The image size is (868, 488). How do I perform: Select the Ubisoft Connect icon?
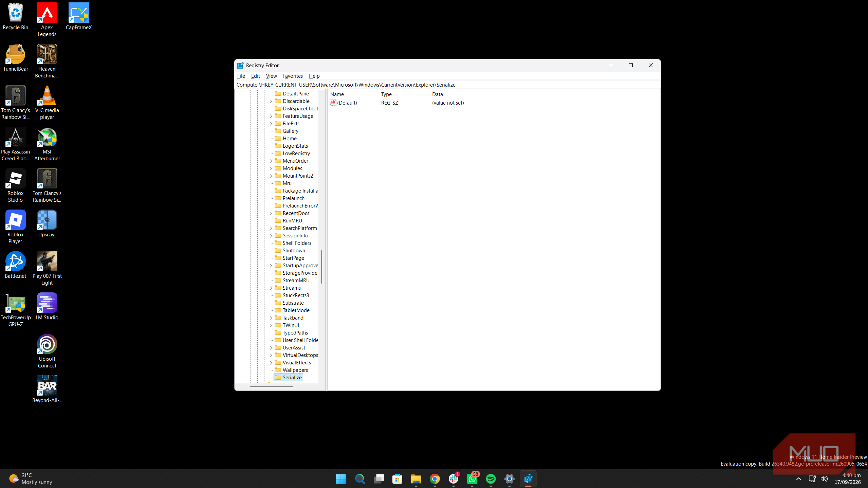tap(47, 351)
